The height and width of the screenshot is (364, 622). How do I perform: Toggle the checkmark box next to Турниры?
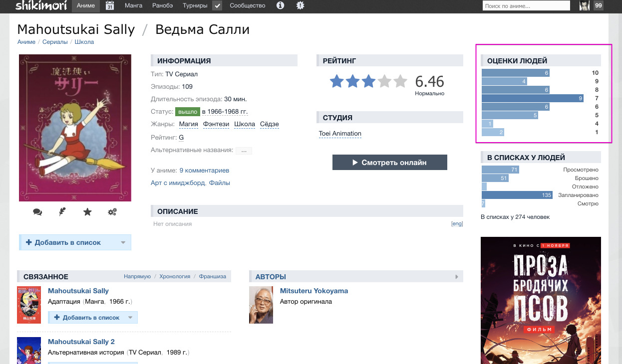[217, 6]
